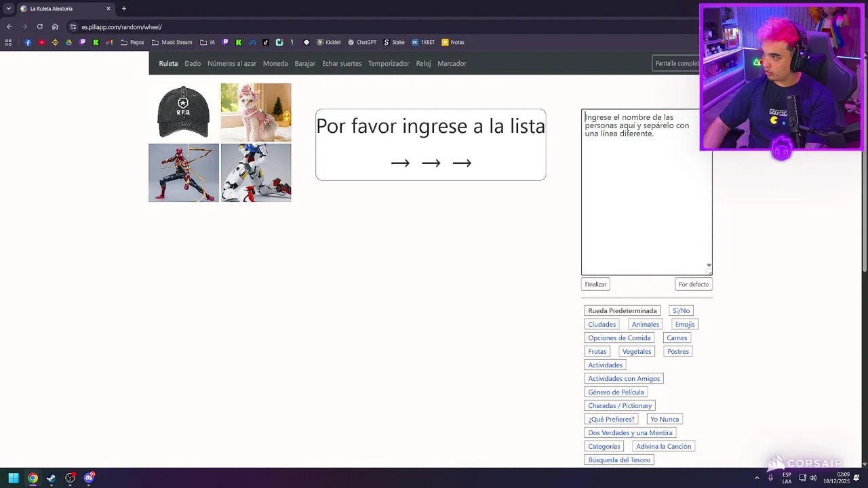Click the page vertical scrollbar
The height and width of the screenshot is (488, 868).
point(865,163)
